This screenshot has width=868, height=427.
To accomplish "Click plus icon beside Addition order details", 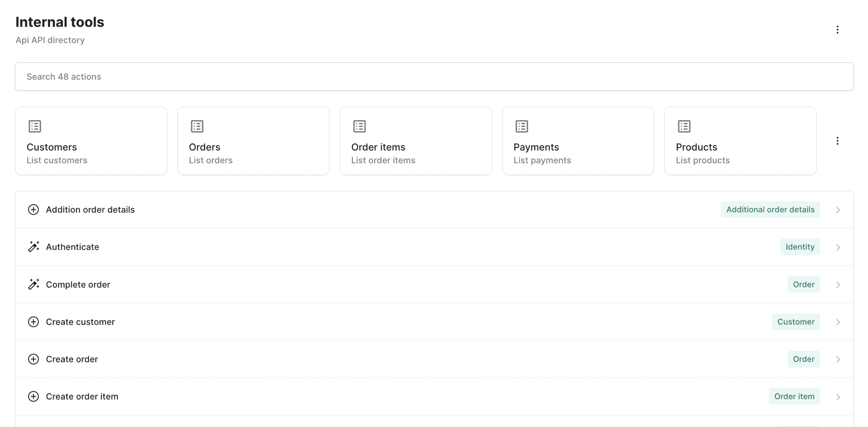I will coord(33,210).
